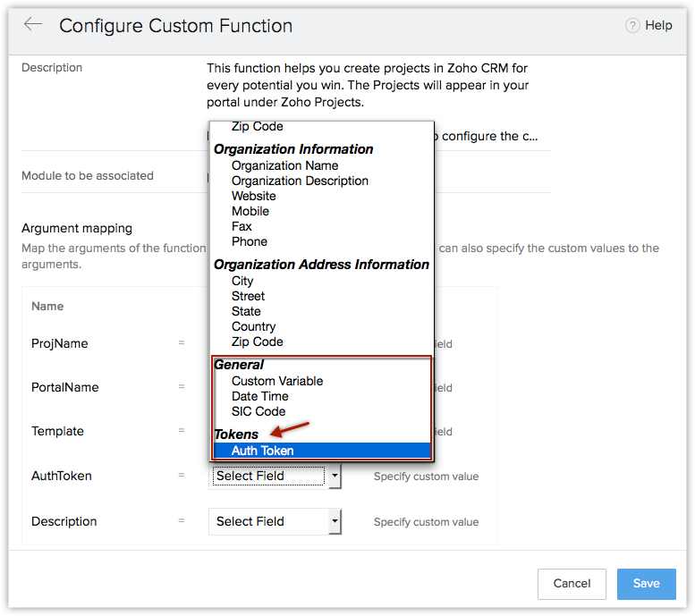695x616 pixels.
Task: Expand Description Select Field dropdown
Action: pos(335,521)
